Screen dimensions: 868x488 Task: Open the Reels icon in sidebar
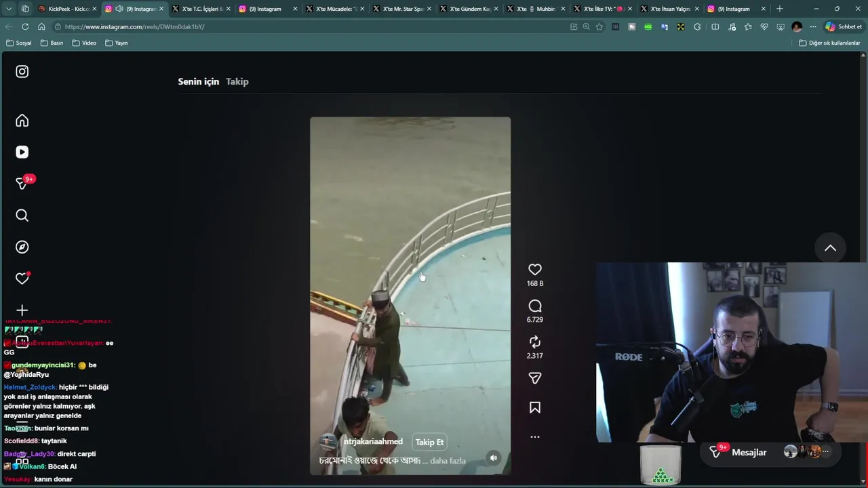[x=22, y=152]
